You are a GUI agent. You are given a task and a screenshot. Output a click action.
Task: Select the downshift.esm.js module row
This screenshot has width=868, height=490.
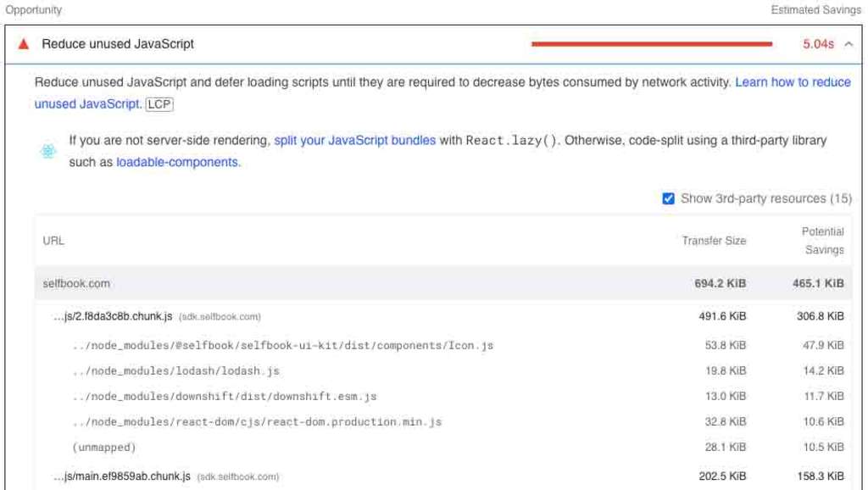point(225,397)
